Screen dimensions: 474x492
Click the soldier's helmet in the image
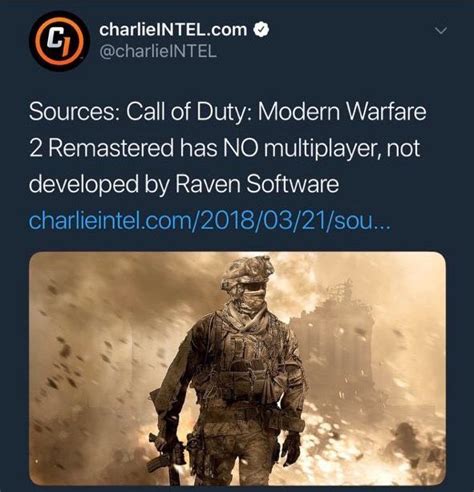[x=247, y=272]
